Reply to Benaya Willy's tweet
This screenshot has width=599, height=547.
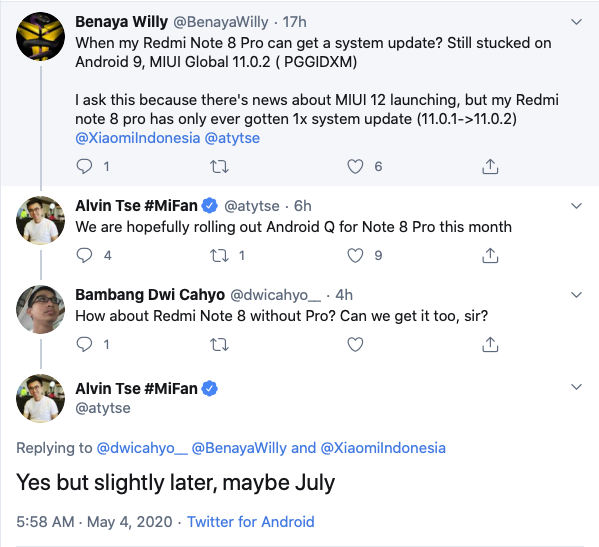84,167
